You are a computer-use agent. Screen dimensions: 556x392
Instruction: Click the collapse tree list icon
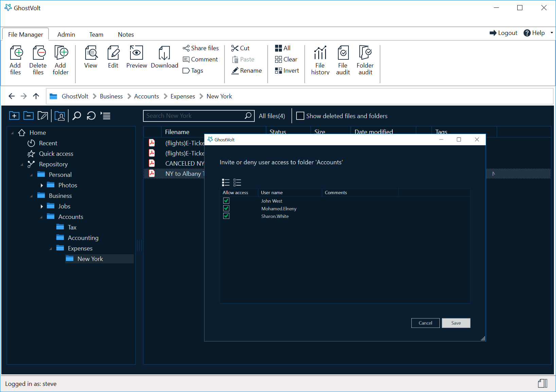click(x=106, y=116)
